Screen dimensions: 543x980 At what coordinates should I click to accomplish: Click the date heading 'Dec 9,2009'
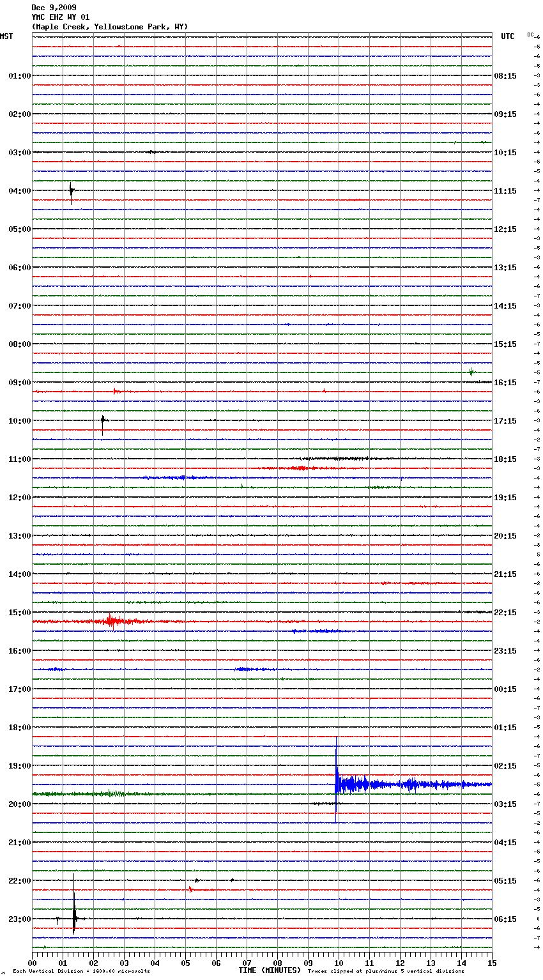pyautogui.click(x=54, y=8)
